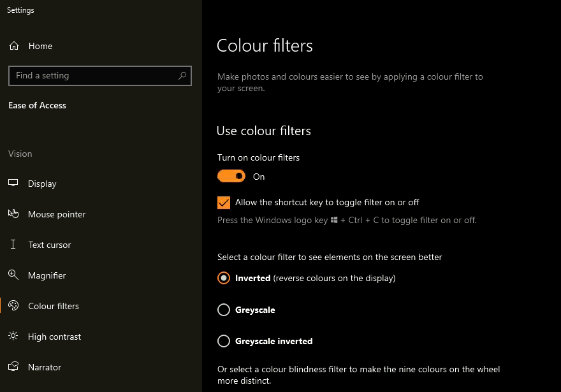Screen dimensions: 561x392
Task: Select the Greyscale radio button
Action: point(224,310)
